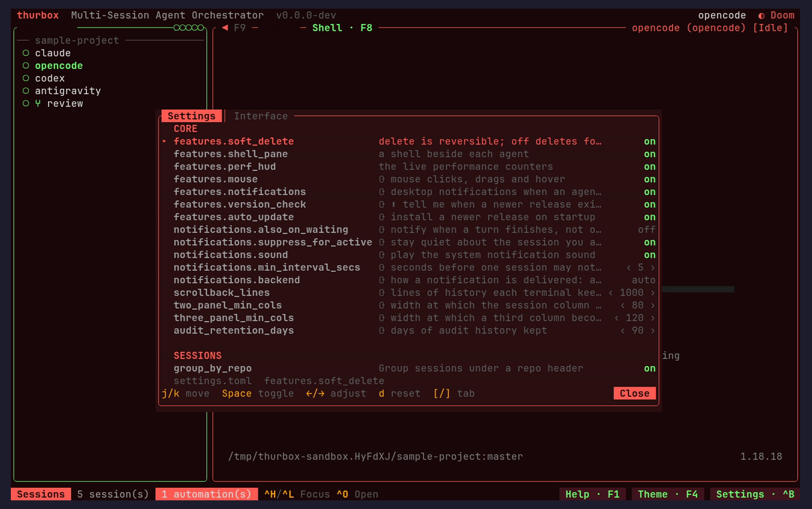This screenshot has height=509, width=812.
Task: Click the red left arrow beside F9
Action: (x=225, y=28)
